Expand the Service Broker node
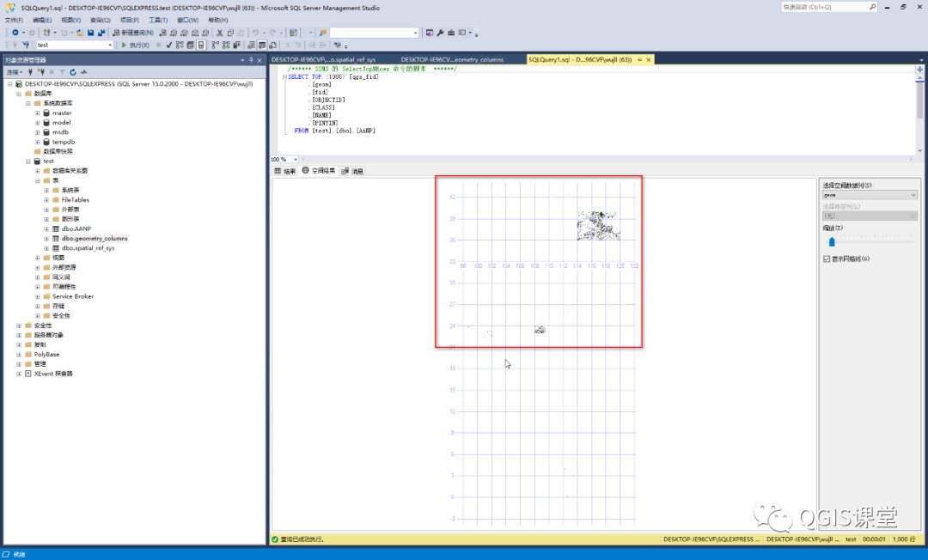Viewport: 928px width, 560px height. 37,296
